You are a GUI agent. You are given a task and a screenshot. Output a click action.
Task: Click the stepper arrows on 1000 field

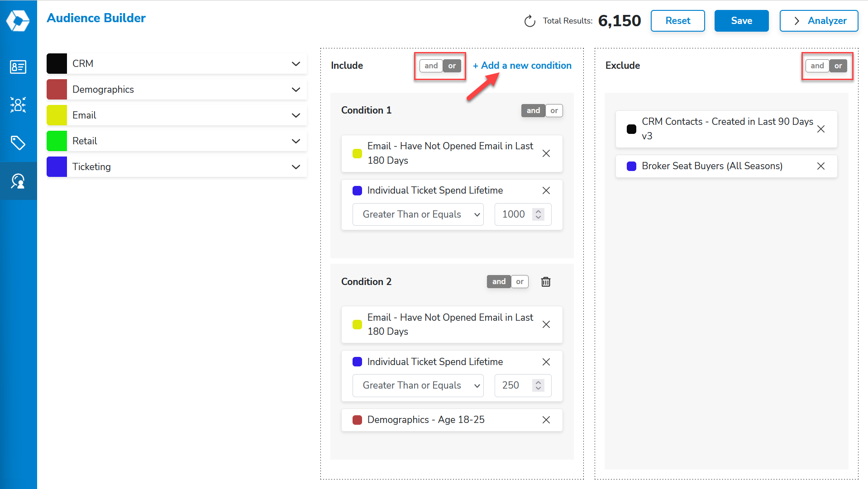pyautogui.click(x=538, y=214)
